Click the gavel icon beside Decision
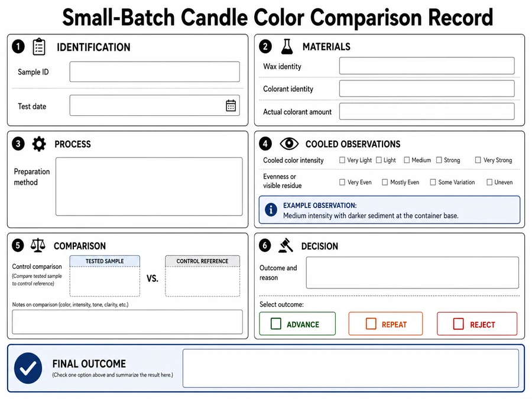The image size is (532, 399). [x=286, y=245]
